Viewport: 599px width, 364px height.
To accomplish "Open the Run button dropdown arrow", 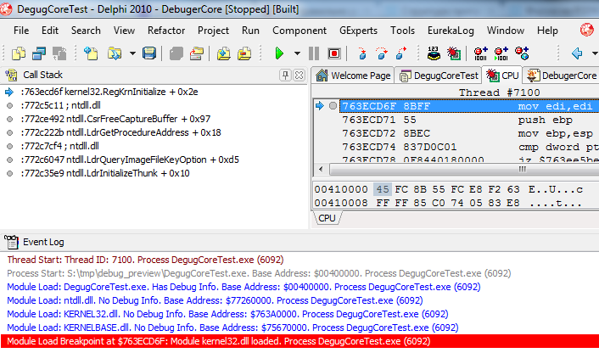I will pyautogui.click(x=297, y=53).
